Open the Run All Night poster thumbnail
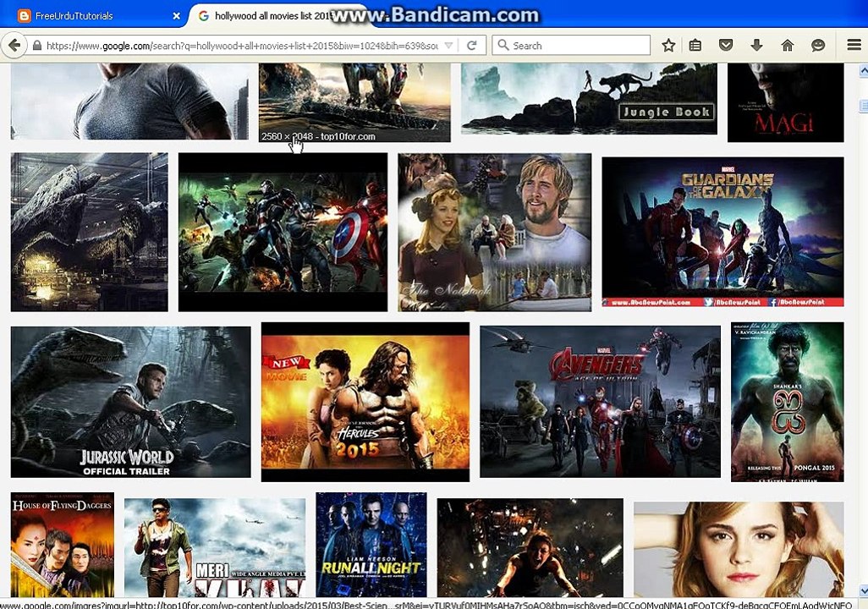The image size is (868, 609). pos(371,544)
